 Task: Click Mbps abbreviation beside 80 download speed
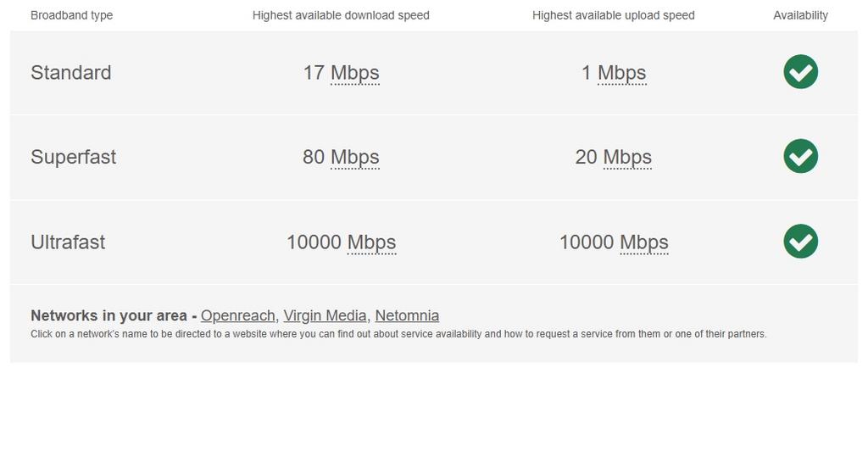[x=355, y=157]
